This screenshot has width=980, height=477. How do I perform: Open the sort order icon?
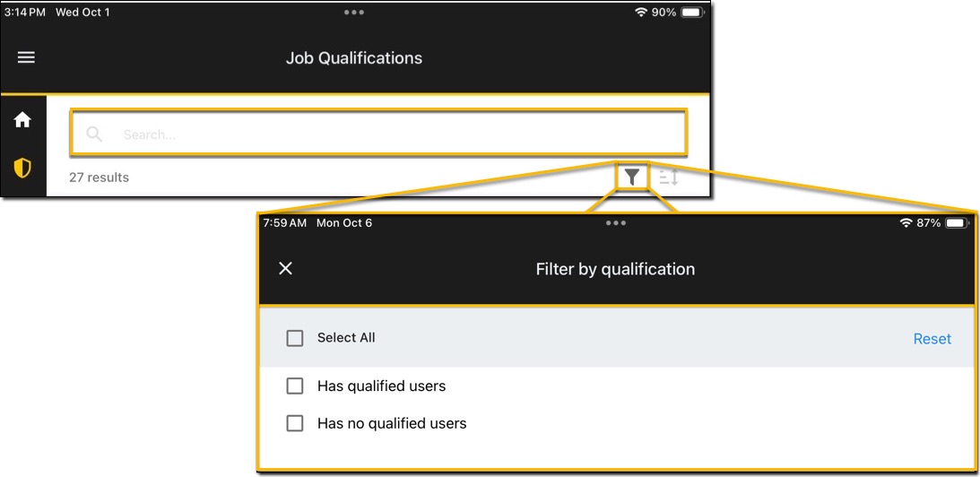[669, 178]
